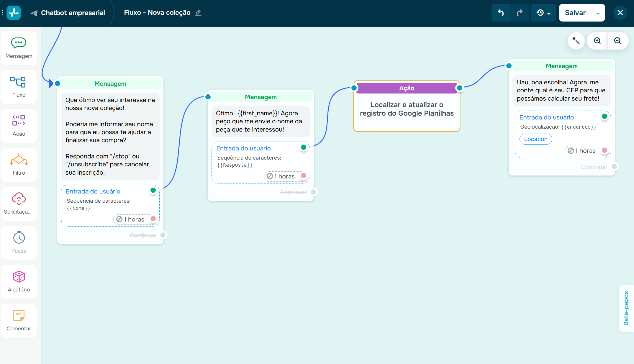Click green connector of {{Nome}} user input

coord(153,190)
